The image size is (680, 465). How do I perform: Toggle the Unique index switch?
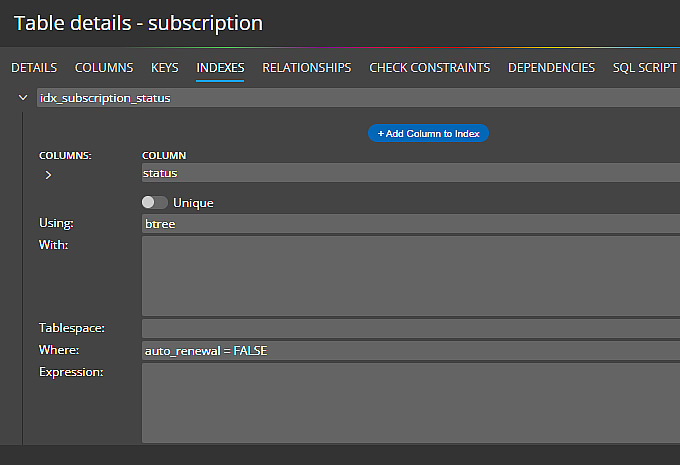pyautogui.click(x=154, y=202)
